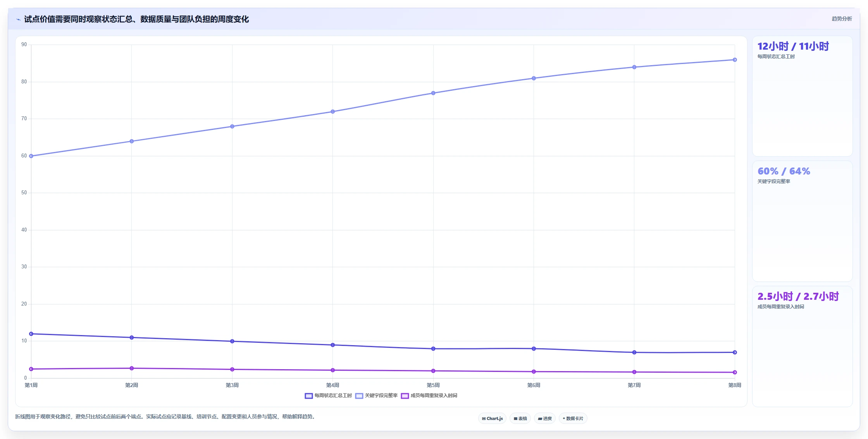This screenshot has width=868, height=439.
Task: Pick the 成员每周重复录入时间 point at 第1周
Action: pos(31,369)
